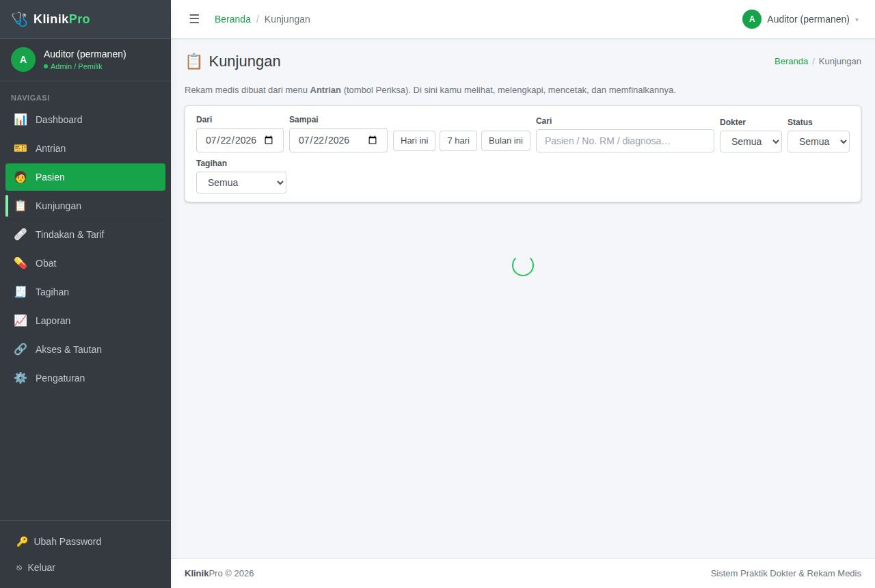Open the calendar picker in the Dari field
This screenshot has width=875, height=588.
pyautogui.click(x=269, y=140)
